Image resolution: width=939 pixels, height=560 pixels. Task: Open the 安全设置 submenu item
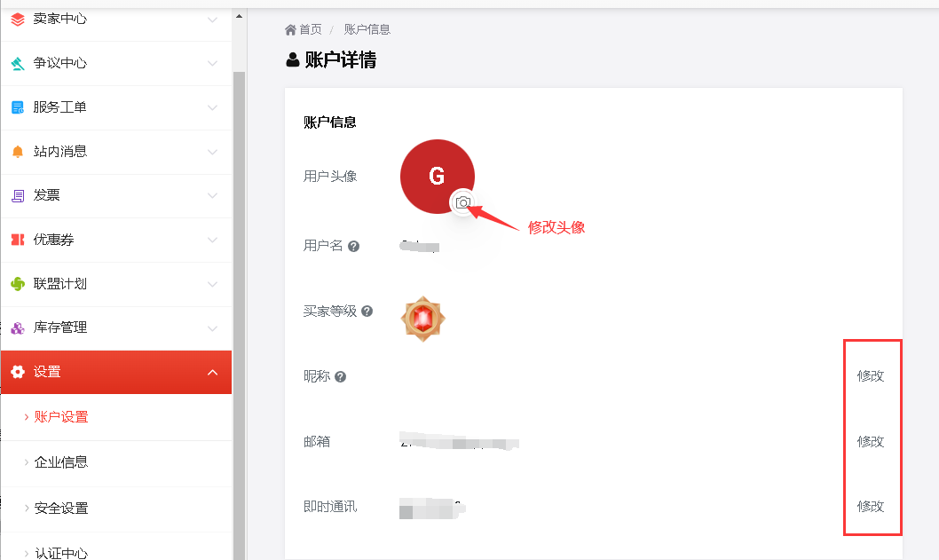tap(61, 509)
